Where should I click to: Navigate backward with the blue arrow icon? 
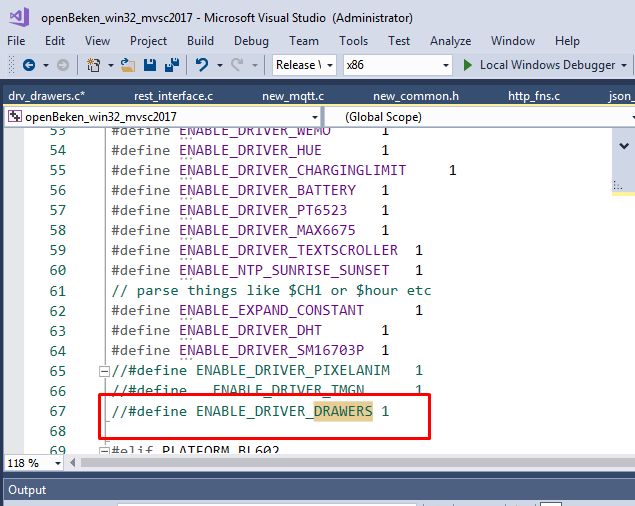point(29,65)
